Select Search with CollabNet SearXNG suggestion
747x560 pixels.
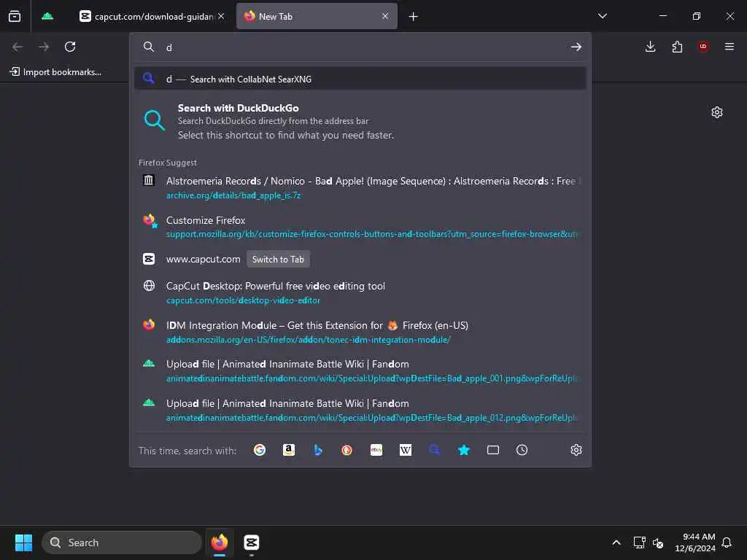pos(360,79)
